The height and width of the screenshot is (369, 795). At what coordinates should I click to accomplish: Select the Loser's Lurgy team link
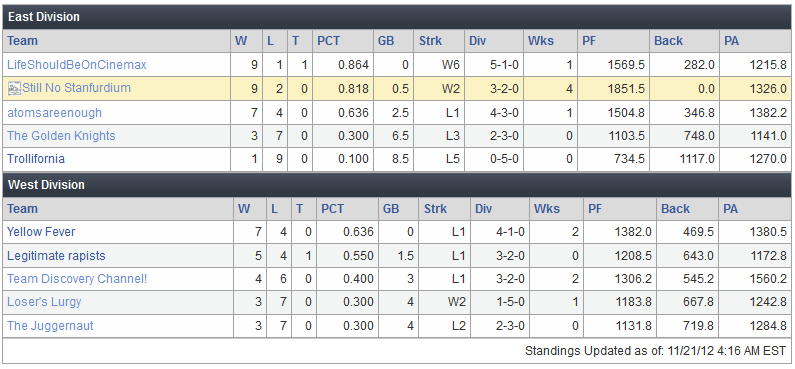click(x=44, y=302)
